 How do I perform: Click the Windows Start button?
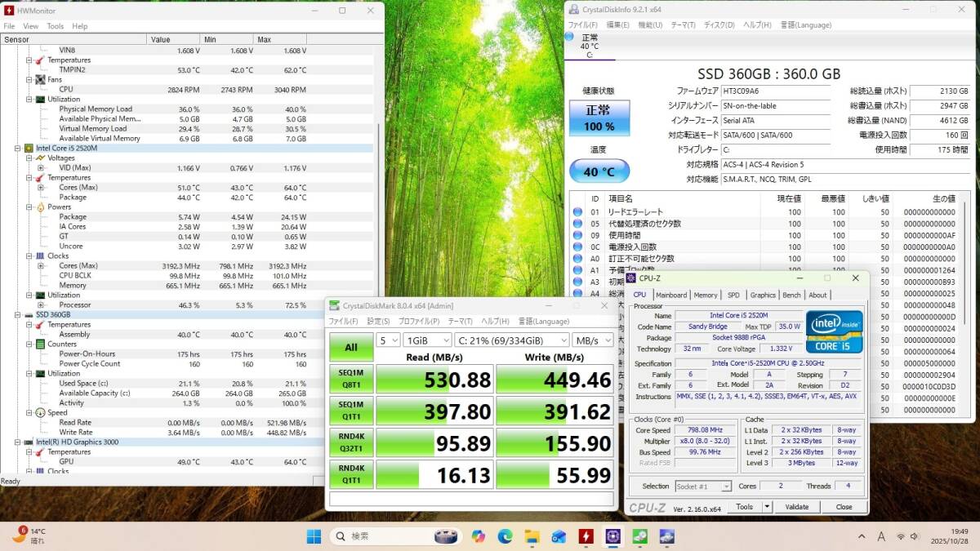click(x=314, y=536)
